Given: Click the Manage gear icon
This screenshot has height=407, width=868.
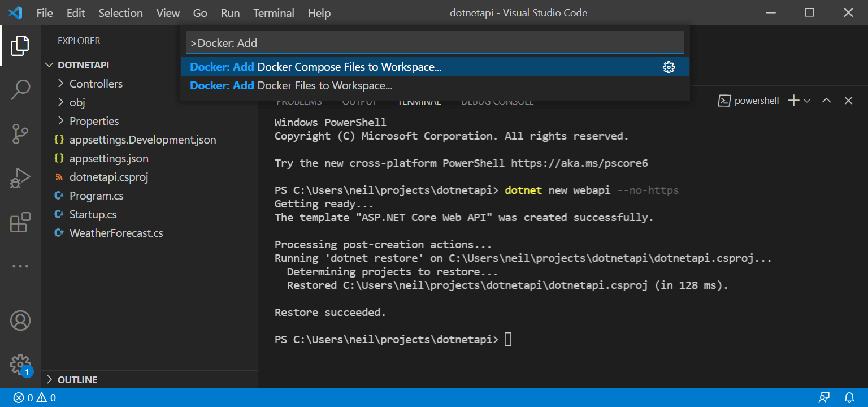Looking at the screenshot, I should point(20,363).
